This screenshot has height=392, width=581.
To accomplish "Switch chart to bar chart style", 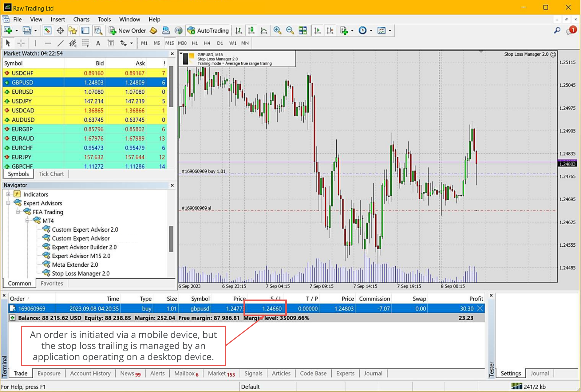I will pyautogui.click(x=238, y=30).
